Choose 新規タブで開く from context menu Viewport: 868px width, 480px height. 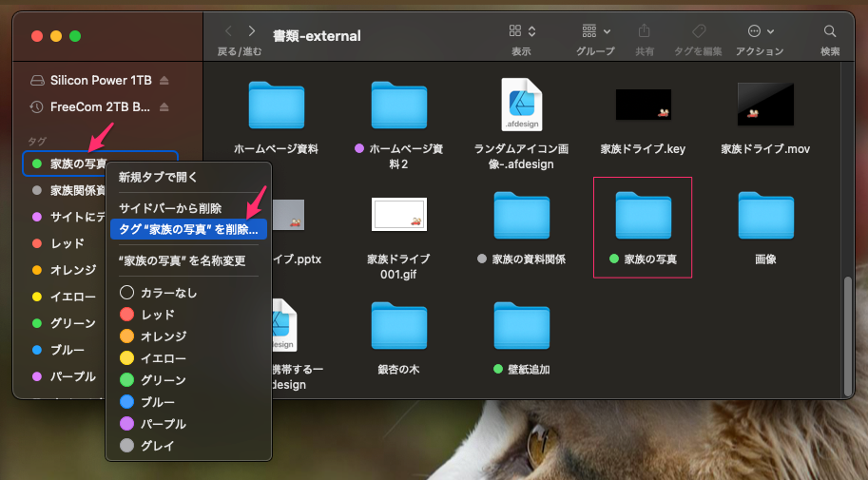(157, 177)
